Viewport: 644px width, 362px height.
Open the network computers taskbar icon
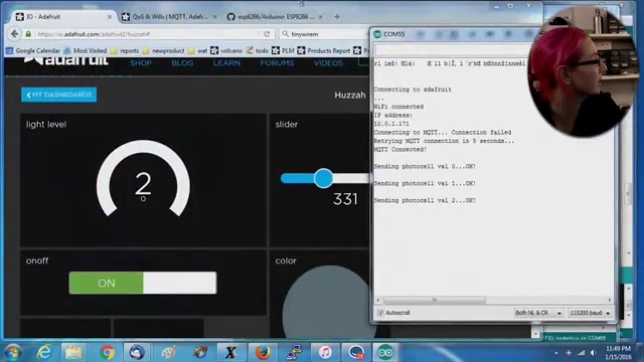point(293,352)
